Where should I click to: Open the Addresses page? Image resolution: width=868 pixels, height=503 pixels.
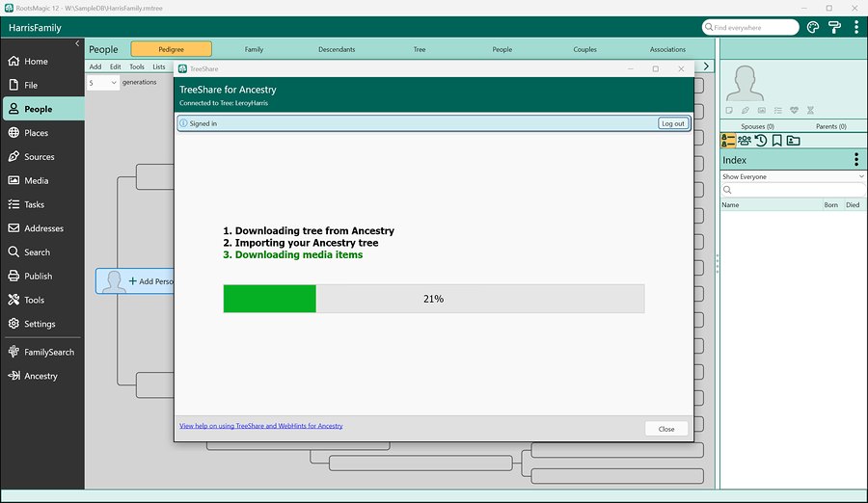tap(42, 228)
